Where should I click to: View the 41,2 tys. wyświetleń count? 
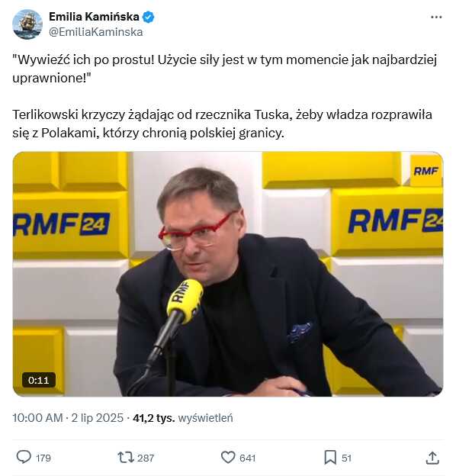[x=183, y=418]
